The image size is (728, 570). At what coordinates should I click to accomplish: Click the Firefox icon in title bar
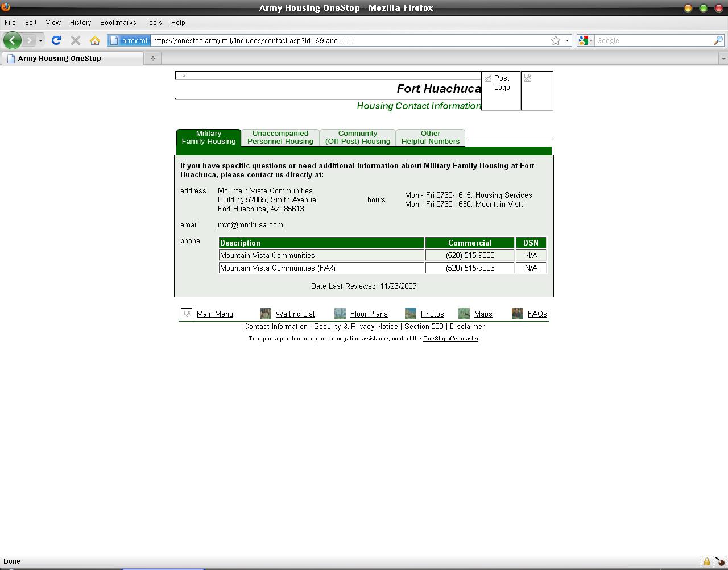(x=6, y=7)
